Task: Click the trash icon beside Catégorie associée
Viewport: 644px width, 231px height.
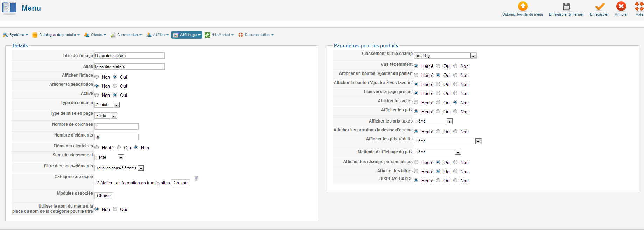Action: (196, 178)
